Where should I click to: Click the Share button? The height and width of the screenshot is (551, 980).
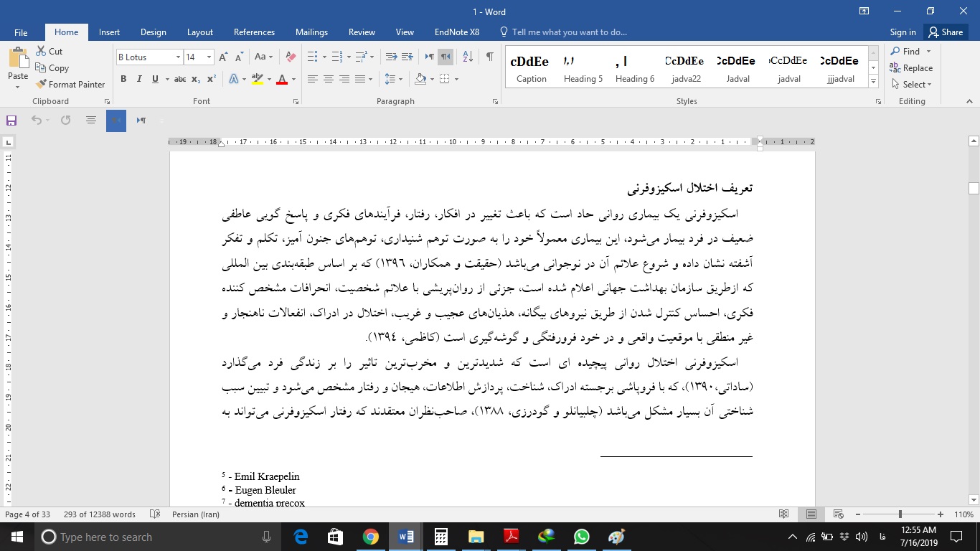tap(946, 32)
